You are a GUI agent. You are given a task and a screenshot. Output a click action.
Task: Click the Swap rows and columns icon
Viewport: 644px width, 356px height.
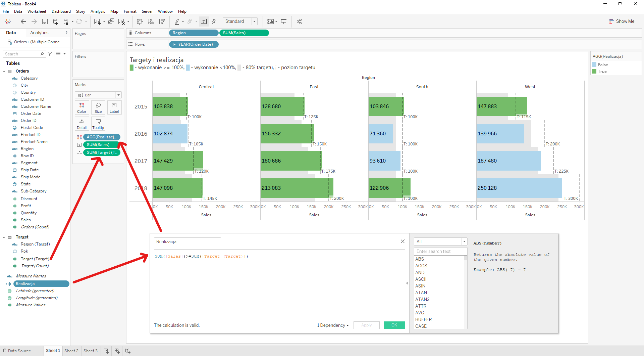(x=140, y=21)
